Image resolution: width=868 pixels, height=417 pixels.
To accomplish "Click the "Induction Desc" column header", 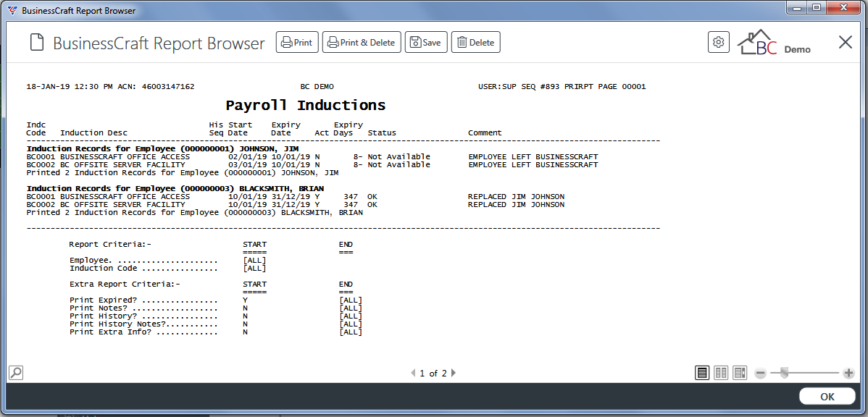I will coord(93,132).
